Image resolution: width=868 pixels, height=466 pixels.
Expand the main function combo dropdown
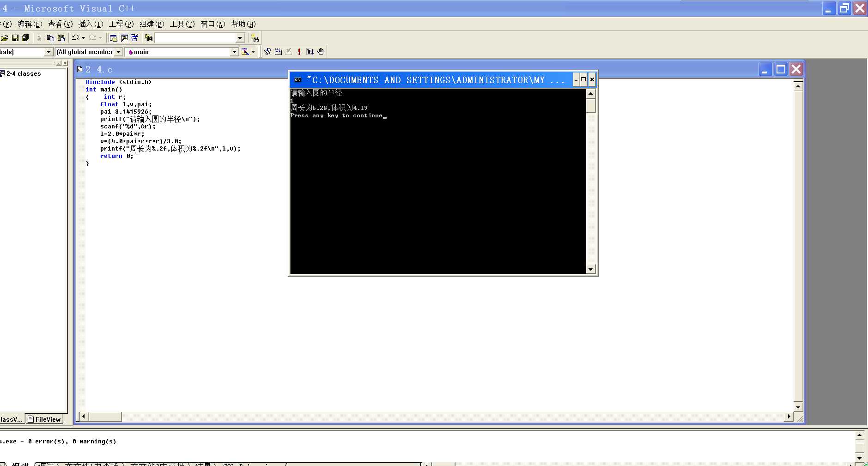[234, 52]
